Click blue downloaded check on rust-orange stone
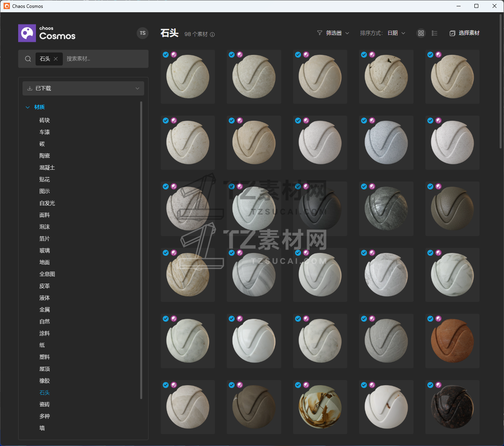Screen dimensions: 504x446 coord(430,319)
